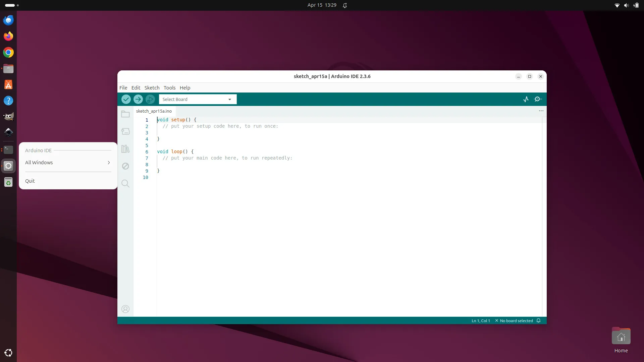The width and height of the screenshot is (644, 362).
Task: Open the Serial Plotter icon
Action: [526, 99]
